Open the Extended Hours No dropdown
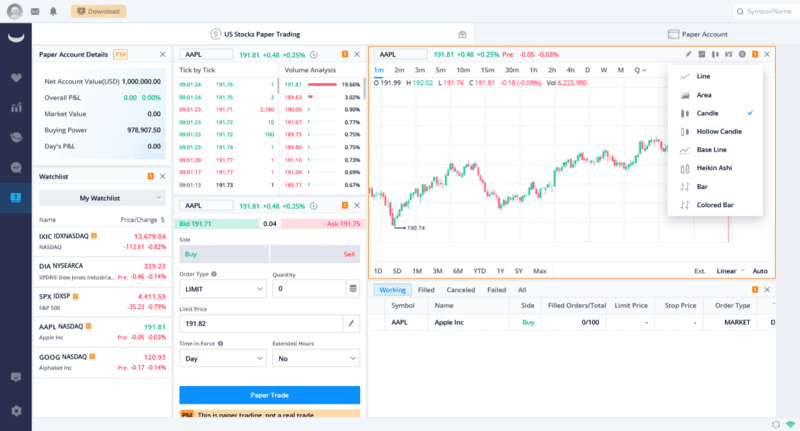800x431 pixels. coord(316,359)
